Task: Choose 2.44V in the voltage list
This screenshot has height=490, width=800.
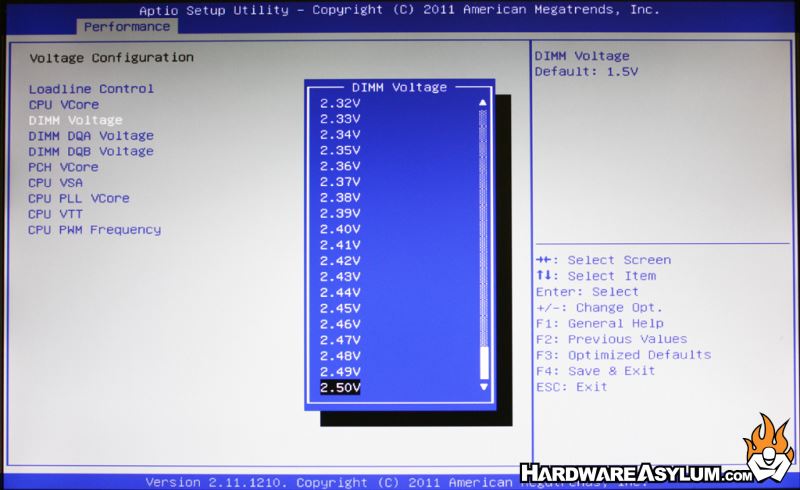Action: (x=340, y=293)
